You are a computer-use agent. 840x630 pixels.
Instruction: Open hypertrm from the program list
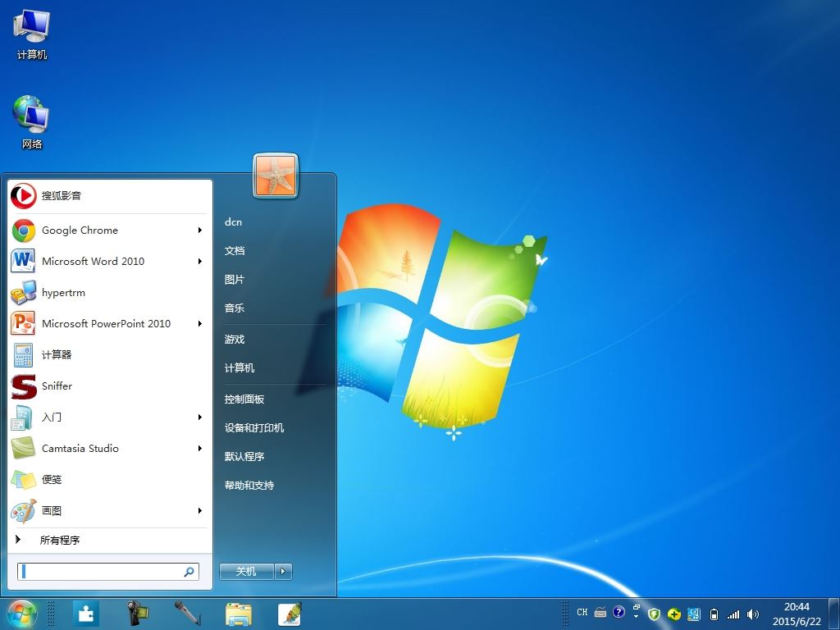coord(109,293)
